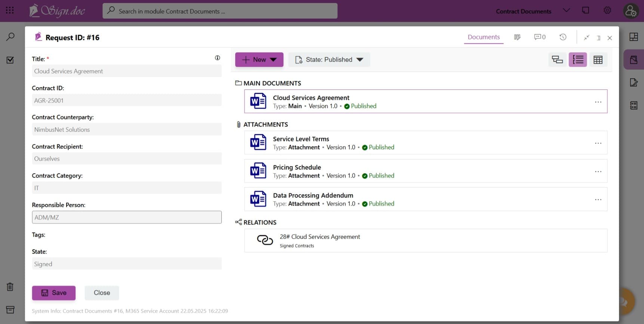Collapse the RELATIONS section header
The width and height of the screenshot is (644, 324).
pyautogui.click(x=256, y=222)
